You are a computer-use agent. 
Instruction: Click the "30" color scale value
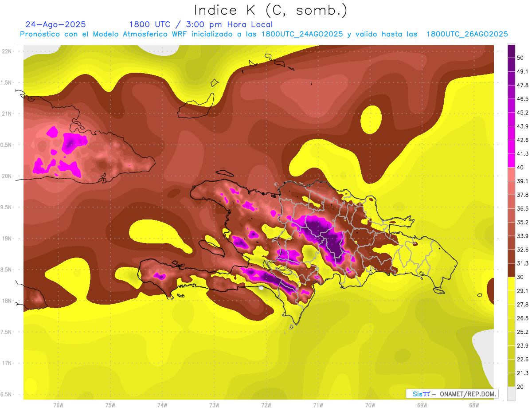[520, 277]
